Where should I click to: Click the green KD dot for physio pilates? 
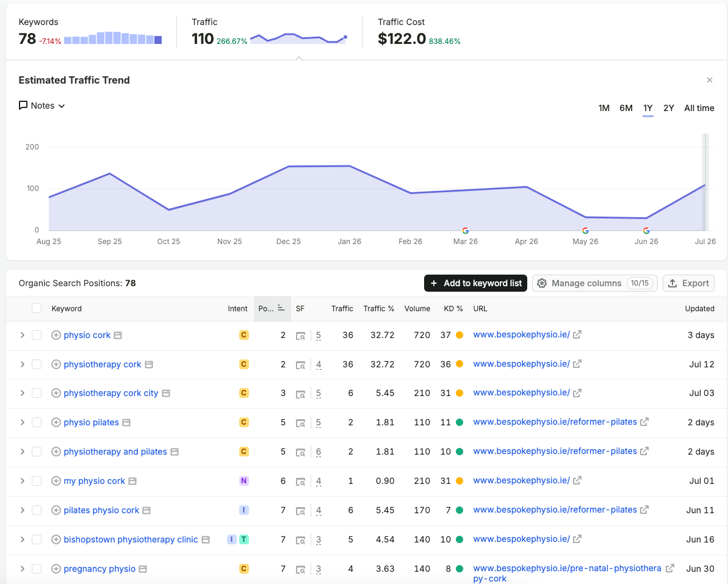point(460,422)
